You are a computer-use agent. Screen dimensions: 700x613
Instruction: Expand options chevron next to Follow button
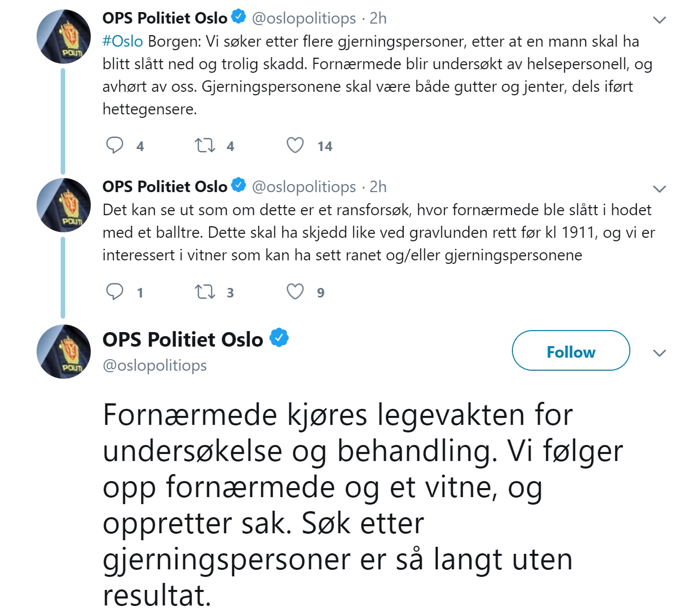(x=659, y=353)
